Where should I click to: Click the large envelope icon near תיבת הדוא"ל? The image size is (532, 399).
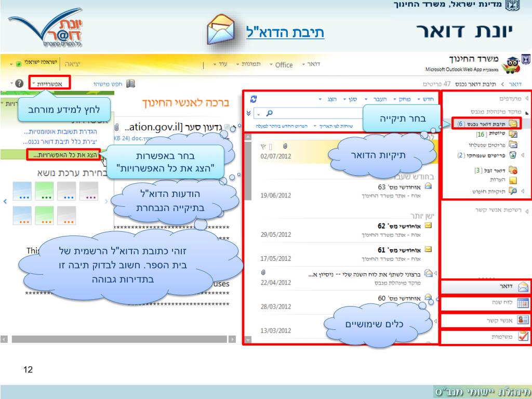(221, 29)
